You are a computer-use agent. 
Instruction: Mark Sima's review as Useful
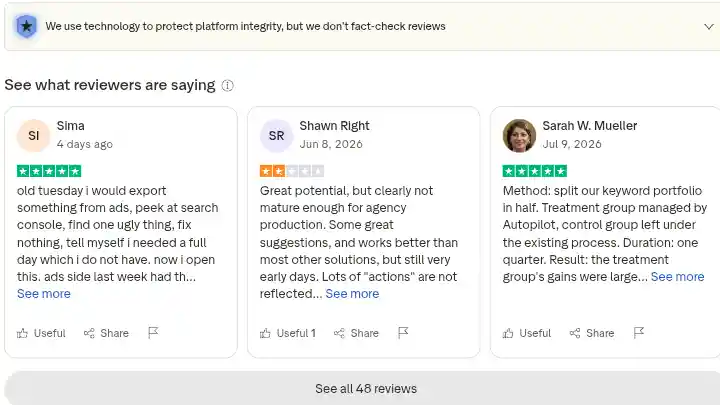click(41, 333)
